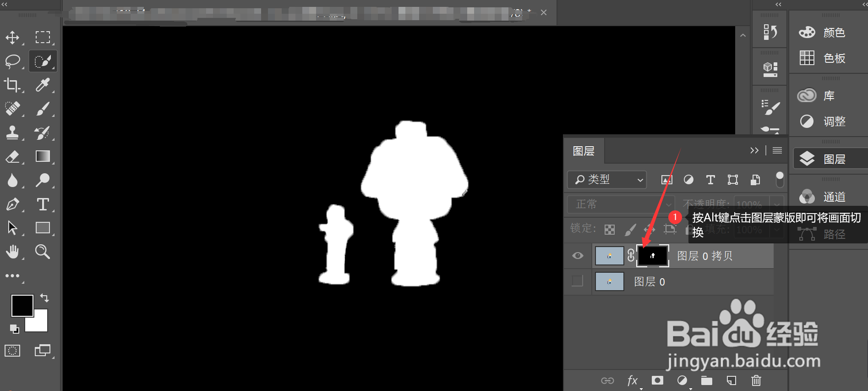Screen dimensions: 868x391
Task: Filter layers by type layers
Action: coord(710,180)
